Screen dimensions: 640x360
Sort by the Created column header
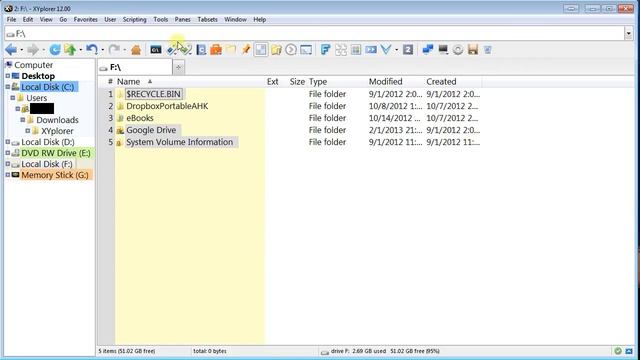point(441,82)
